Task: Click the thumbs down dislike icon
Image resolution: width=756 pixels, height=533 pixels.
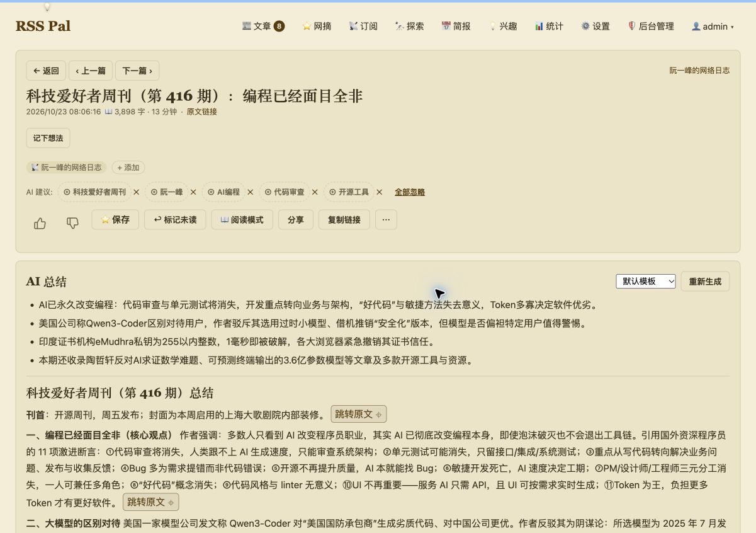Action: click(72, 223)
